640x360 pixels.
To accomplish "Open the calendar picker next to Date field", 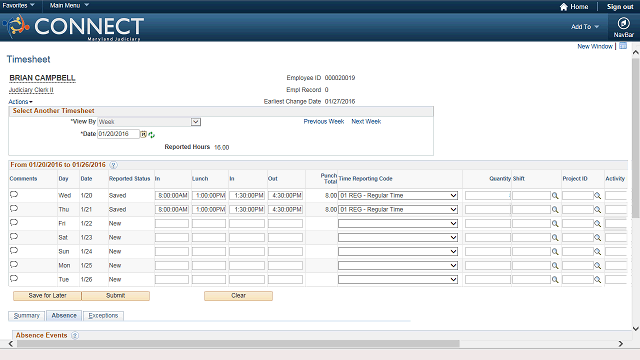I will click(144, 134).
